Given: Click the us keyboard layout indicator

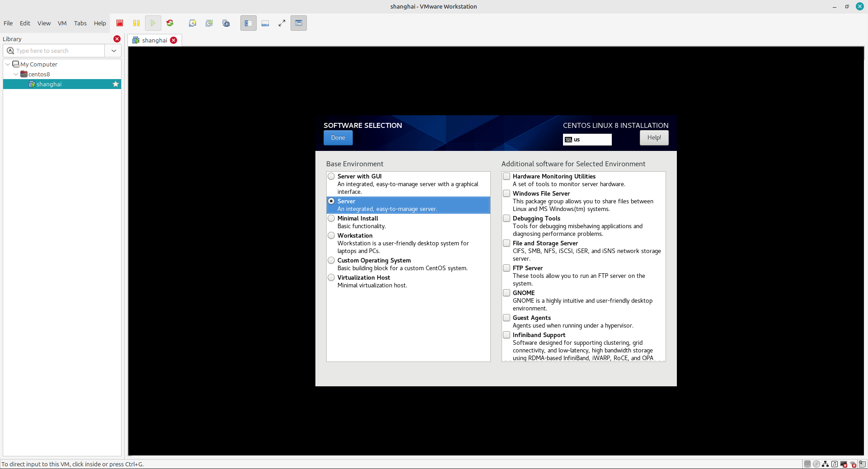Looking at the screenshot, I should (587, 140).
